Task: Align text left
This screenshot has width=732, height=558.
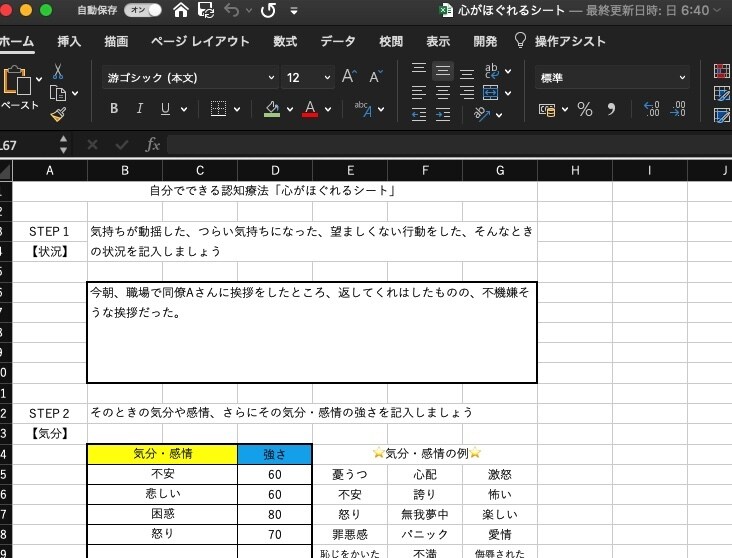Action: [x=419, y=92]
